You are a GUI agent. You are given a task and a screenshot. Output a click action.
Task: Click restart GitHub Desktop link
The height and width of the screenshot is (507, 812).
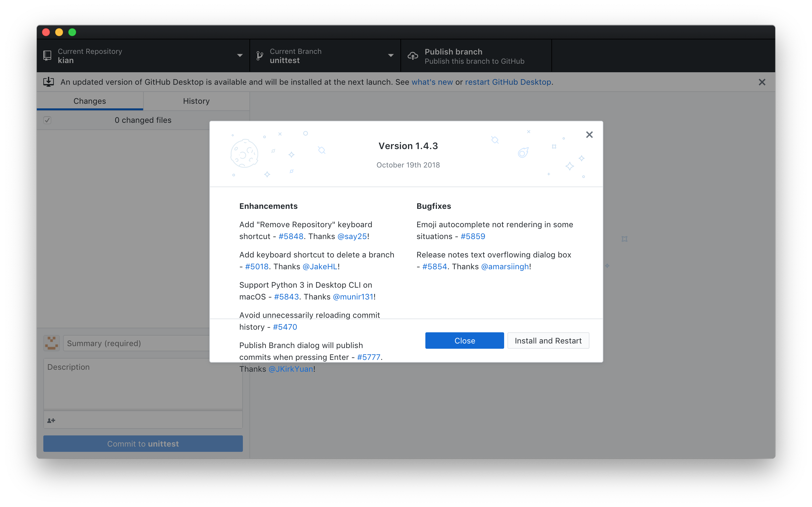tap(508, 82)
